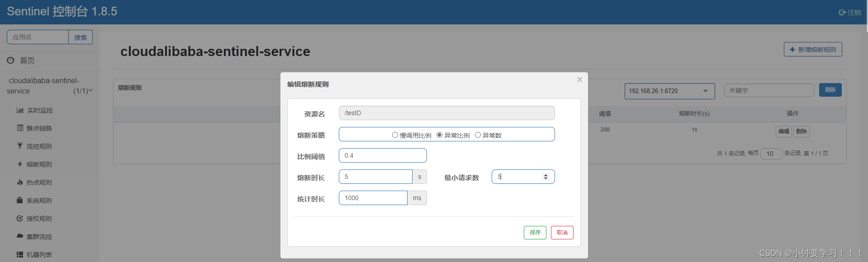The height and width of the screenshot is (262, 868).
Task: Click the 保存 save button
Action: pyautogui.click(x=535, y=233)
